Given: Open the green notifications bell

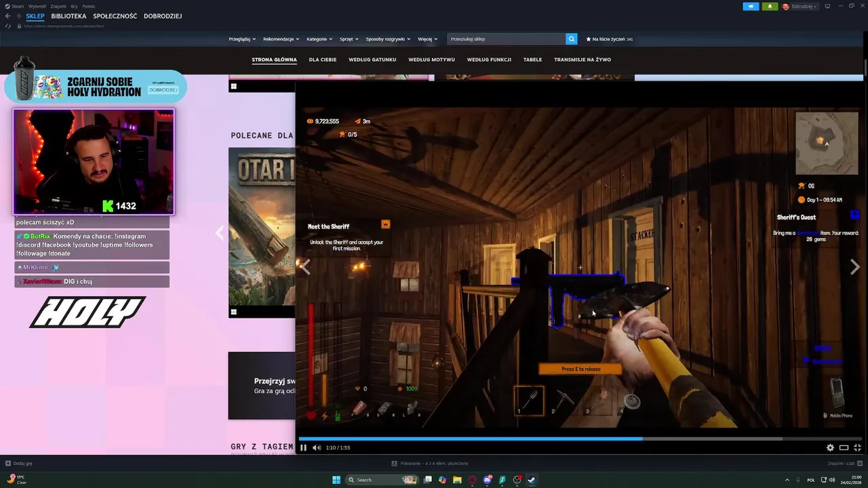Looking at the screenshot, I should [x=770, y=6].
